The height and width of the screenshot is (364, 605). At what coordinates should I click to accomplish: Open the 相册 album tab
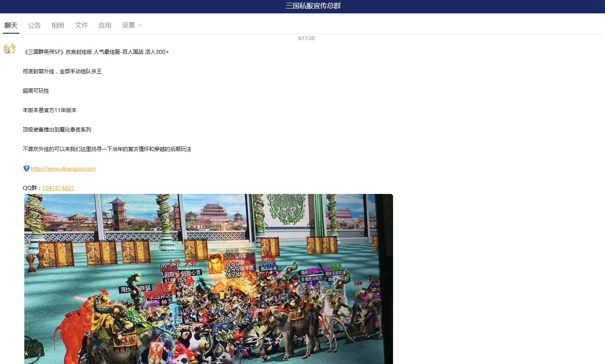click(58, 25)
